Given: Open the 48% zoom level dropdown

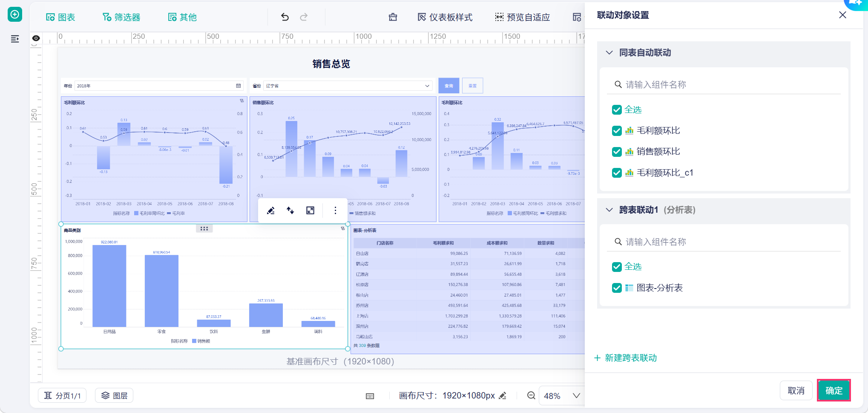Looking at the screenshot, I should (562, 396).
